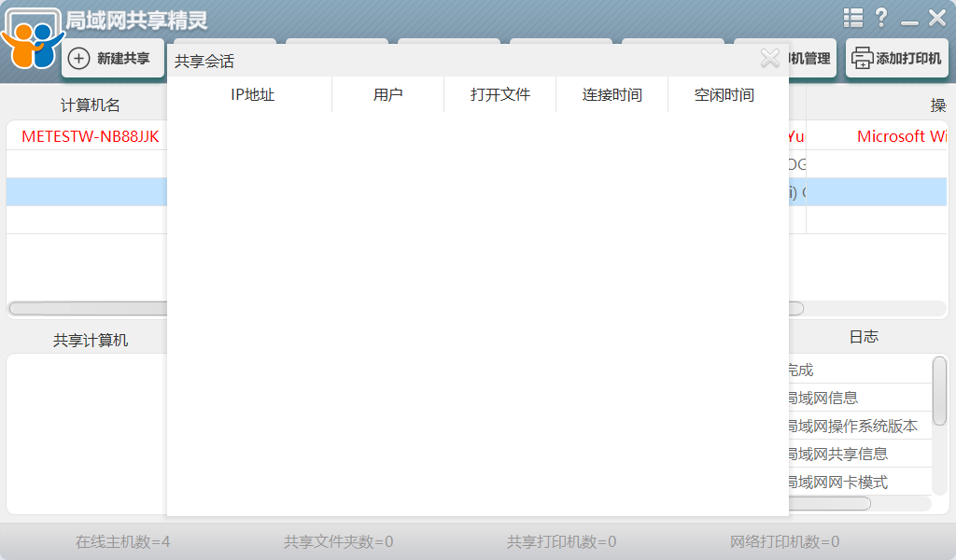Click the 空闲时间 column header
This screenshot has width=956, height=560.
724,94
